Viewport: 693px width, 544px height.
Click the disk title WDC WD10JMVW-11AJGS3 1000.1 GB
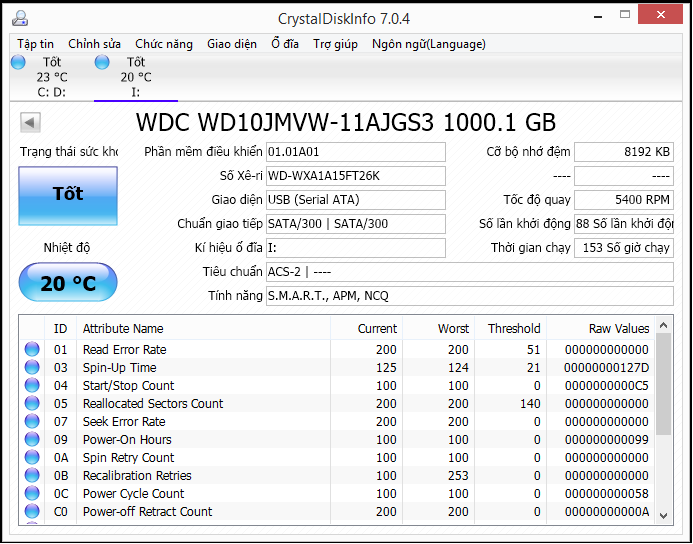pos(346,122)
